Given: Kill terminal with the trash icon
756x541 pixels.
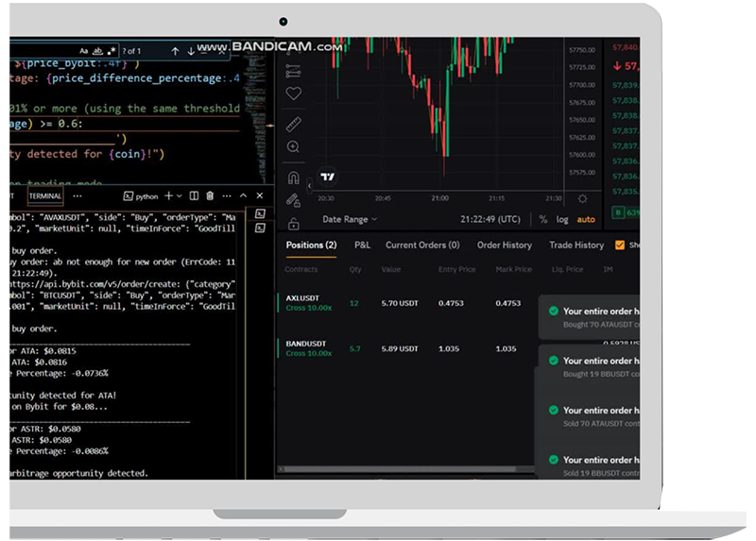Looking at the screenshot, I should click(x=210, y=195).
